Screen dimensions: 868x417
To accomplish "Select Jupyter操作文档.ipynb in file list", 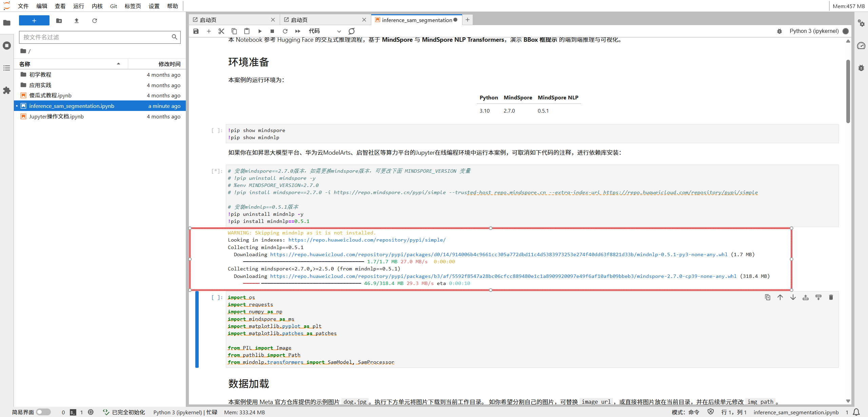I will click(100, 117).
